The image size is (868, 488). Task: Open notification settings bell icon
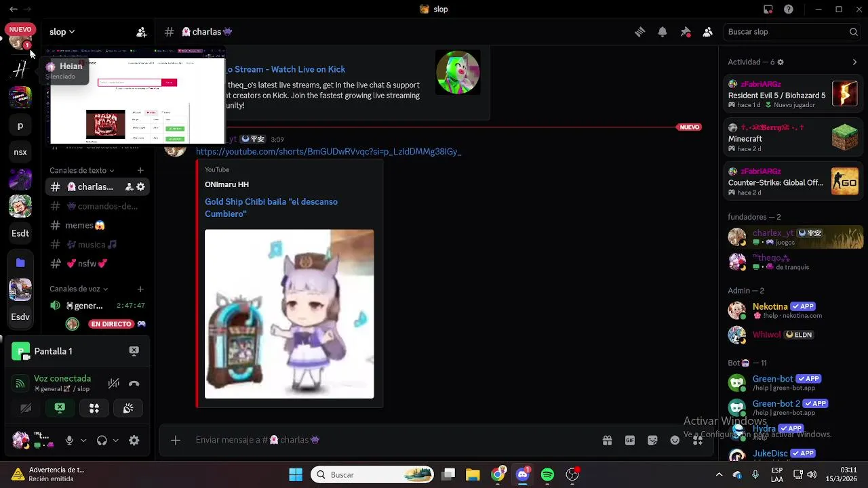663,32
